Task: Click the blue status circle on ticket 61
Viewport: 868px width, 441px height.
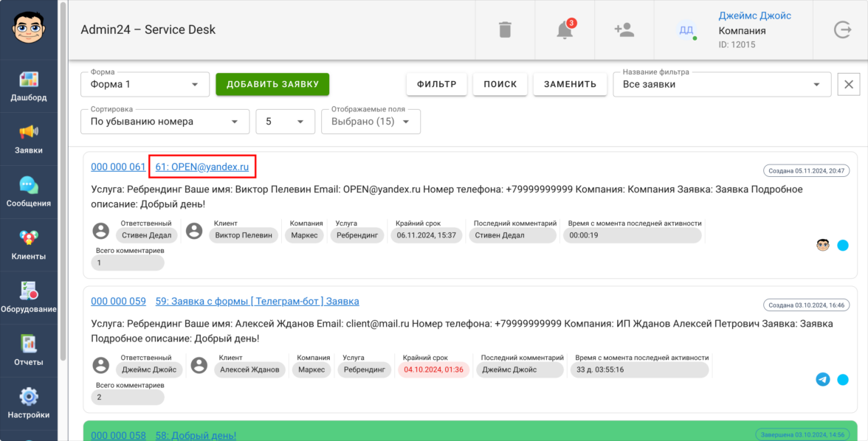Action: point(843,245)
